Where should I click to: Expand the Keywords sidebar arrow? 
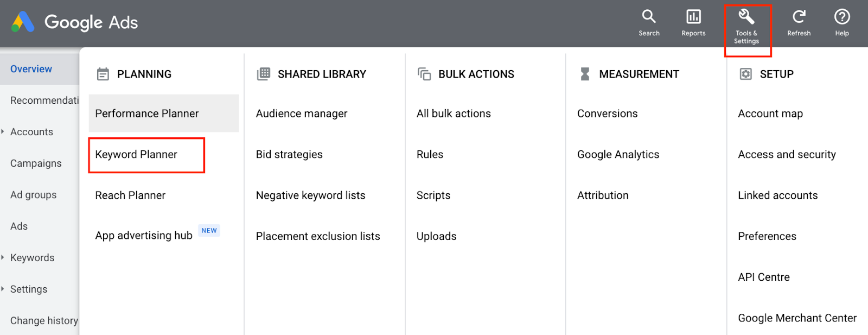tap(3, 257)
